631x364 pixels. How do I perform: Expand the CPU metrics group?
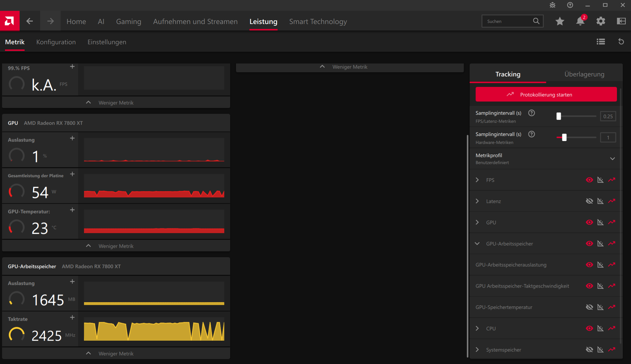click(x=477, y=328)
